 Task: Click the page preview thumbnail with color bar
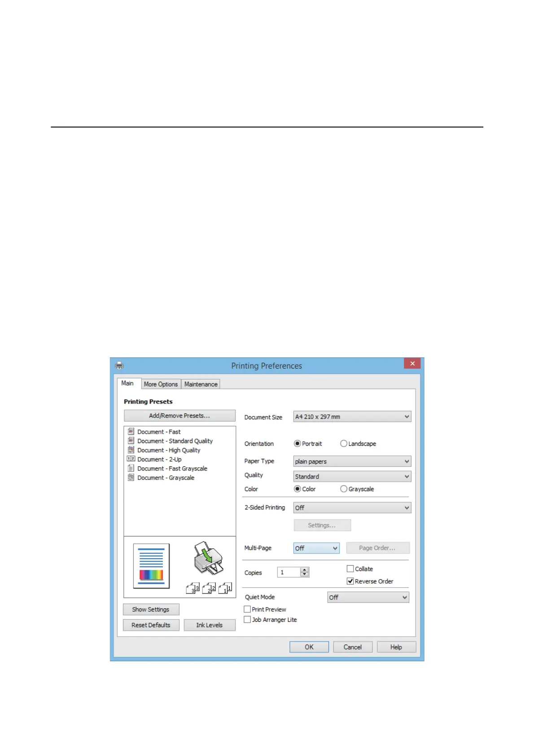[x=151, y=566]
